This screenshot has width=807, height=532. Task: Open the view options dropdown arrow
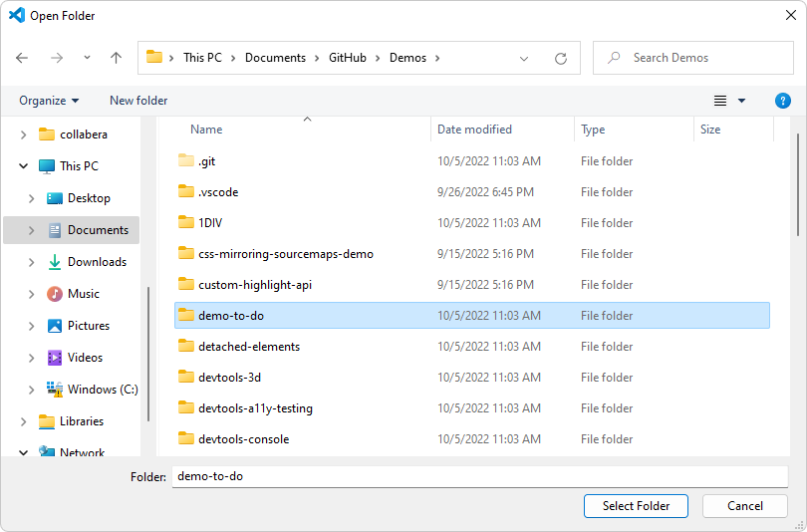point(741,101)
